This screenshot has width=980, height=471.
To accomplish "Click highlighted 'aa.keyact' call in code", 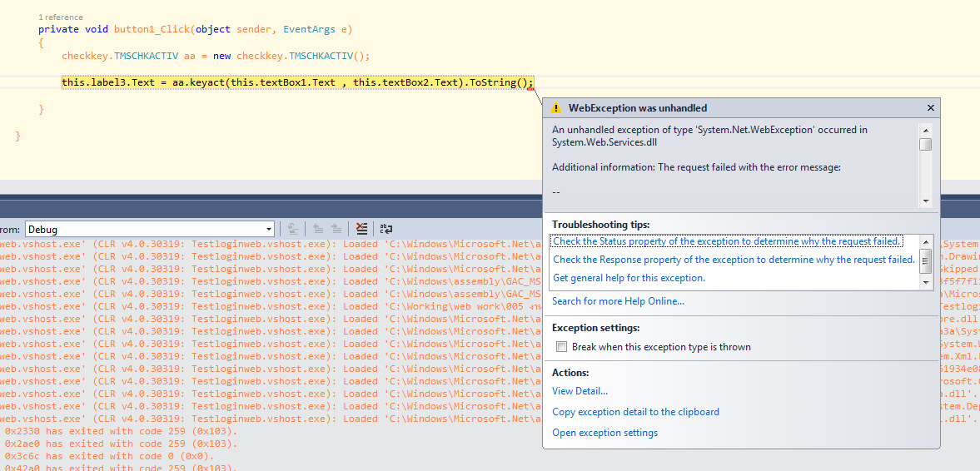I will pyautogui.click(x=199, y=82).
